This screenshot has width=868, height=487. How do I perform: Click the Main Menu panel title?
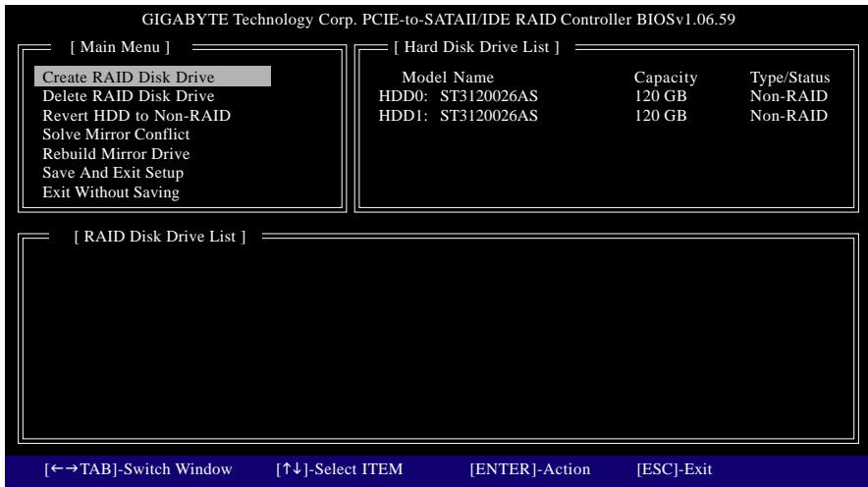click(x=120, y=47)
